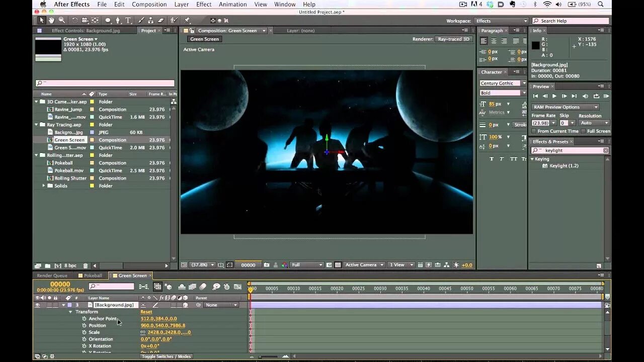
Task: Click Ray-traced 3D renderer button
Action: coord(453,39)
